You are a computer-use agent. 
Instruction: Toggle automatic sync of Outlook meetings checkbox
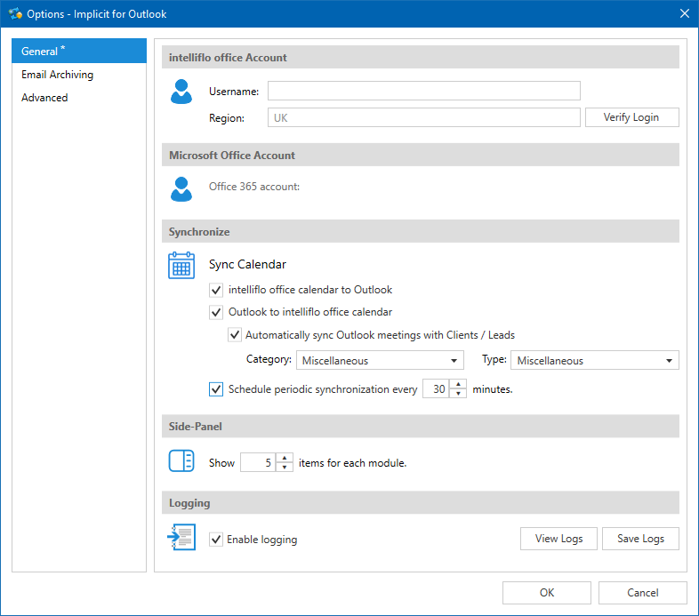coord(235,335)
